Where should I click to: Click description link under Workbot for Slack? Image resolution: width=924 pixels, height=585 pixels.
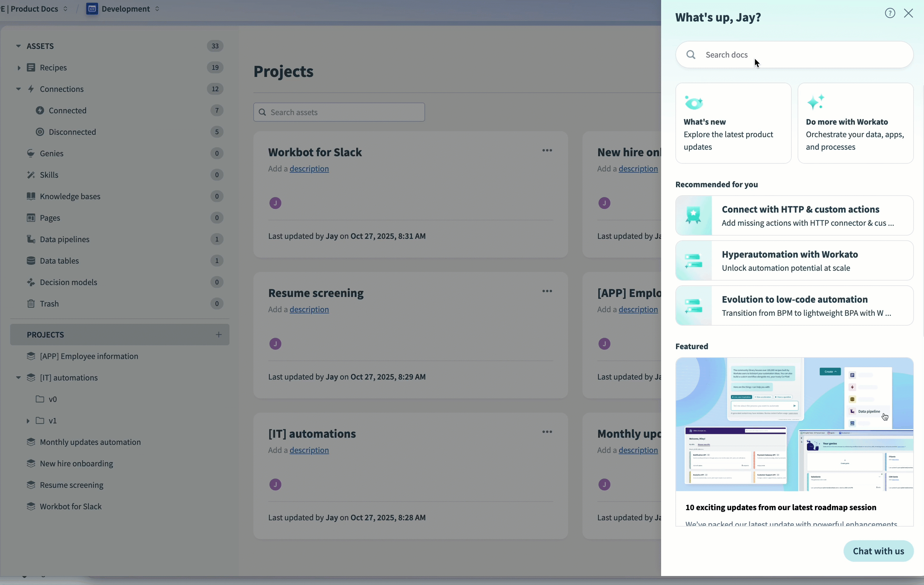(309, 169)
